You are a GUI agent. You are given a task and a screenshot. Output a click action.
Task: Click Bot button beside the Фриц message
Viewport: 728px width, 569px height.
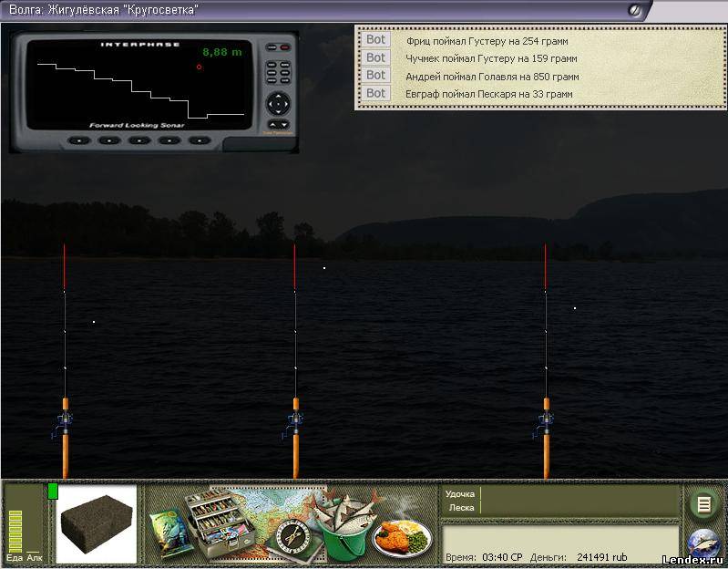click(x=375, y=39)
